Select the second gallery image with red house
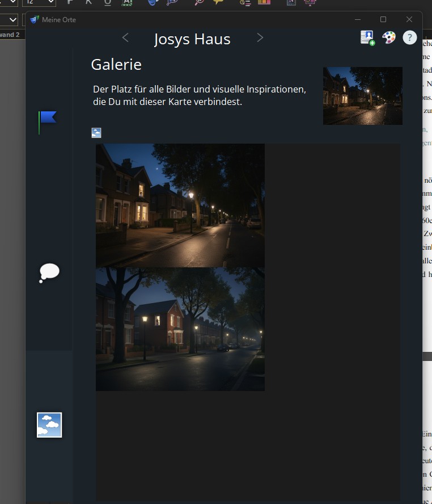The width and height of the screenshot is (432, 504). (x=180, y=329)
